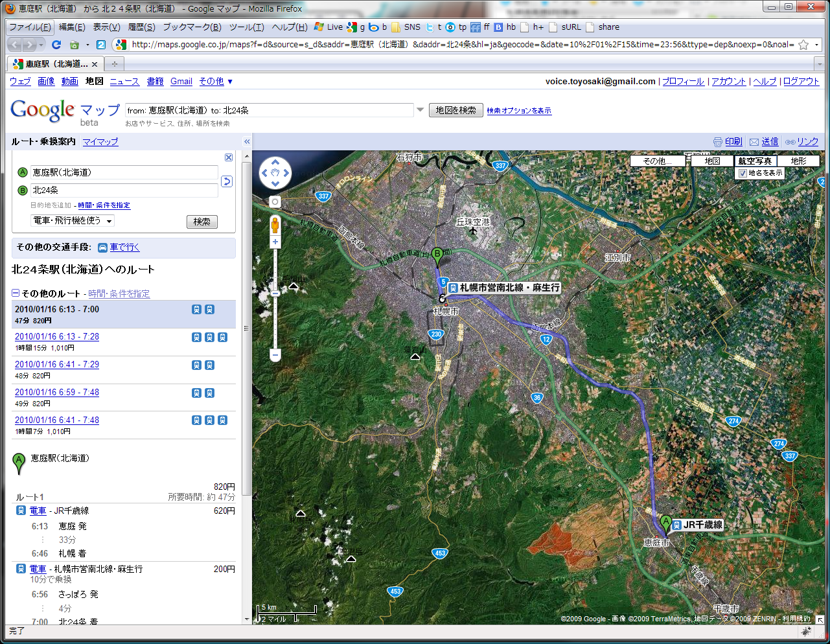Screen dimensions: 830x644
Task: Open the 電車・飛行機を使う transport mode dropdown
Action: 73,221
